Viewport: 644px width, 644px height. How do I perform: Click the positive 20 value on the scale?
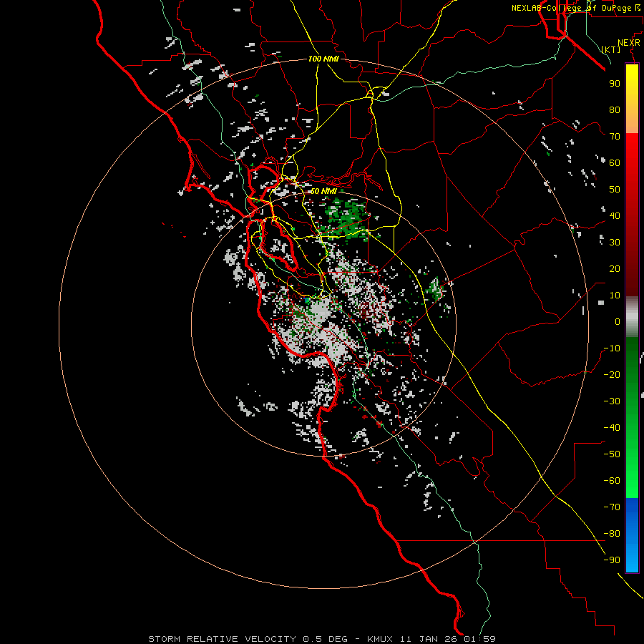click(615, 268)
